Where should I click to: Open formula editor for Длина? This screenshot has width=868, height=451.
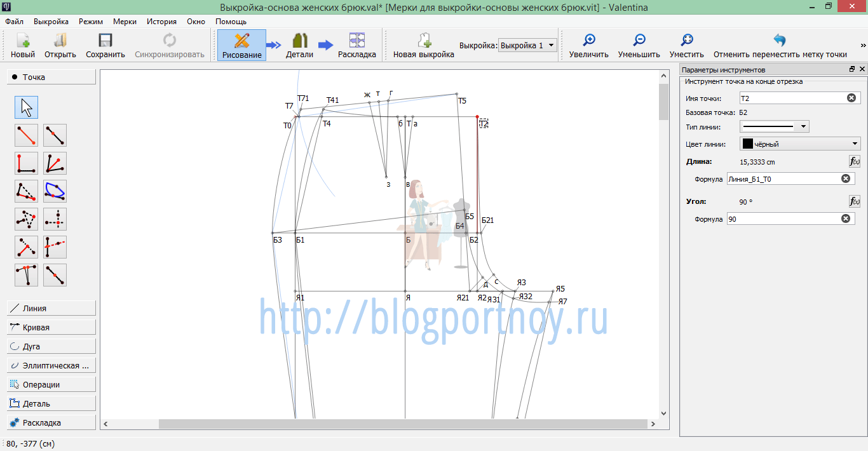[855, 161]
